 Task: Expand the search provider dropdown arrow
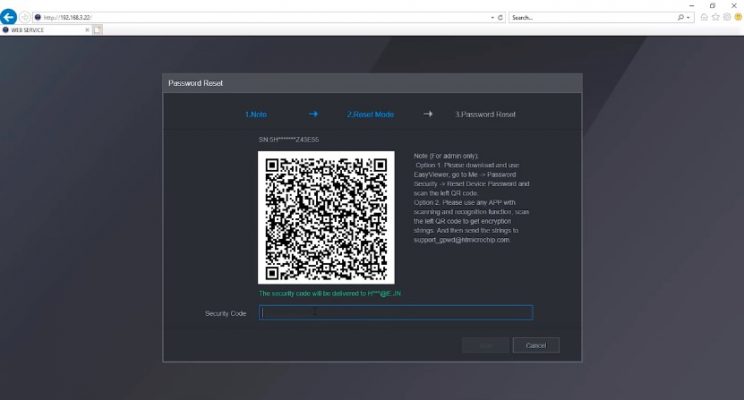pyautogui.click(x=689, y=18)
